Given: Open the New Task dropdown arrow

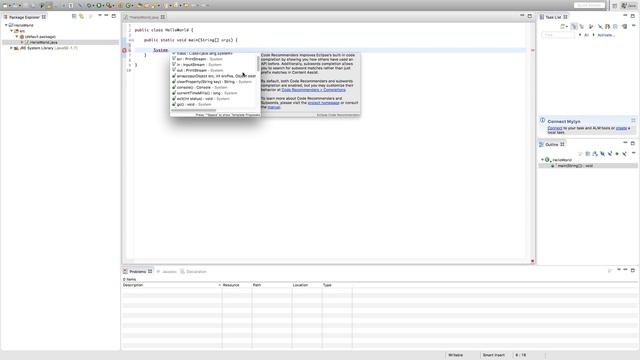Looking at the screenshot, I should 567,27.
